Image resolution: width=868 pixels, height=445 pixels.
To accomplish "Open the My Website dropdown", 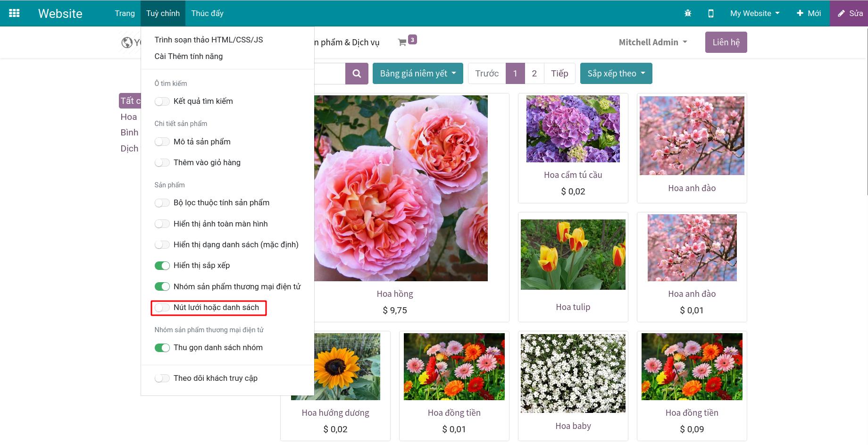I will 754,13.
